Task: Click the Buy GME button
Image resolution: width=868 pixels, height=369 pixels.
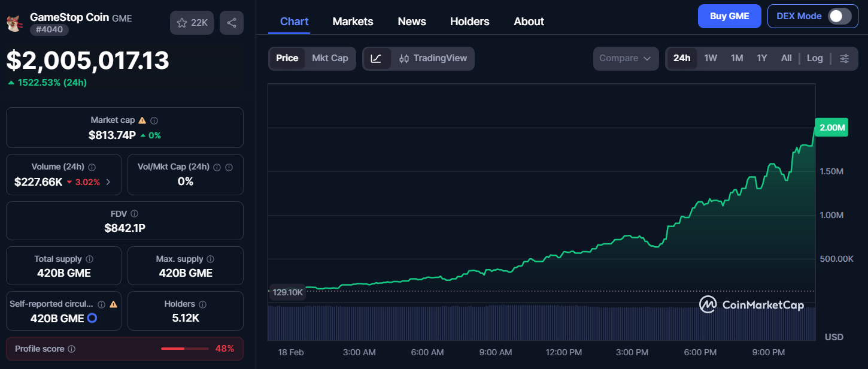Action: [x=729, y=16]
